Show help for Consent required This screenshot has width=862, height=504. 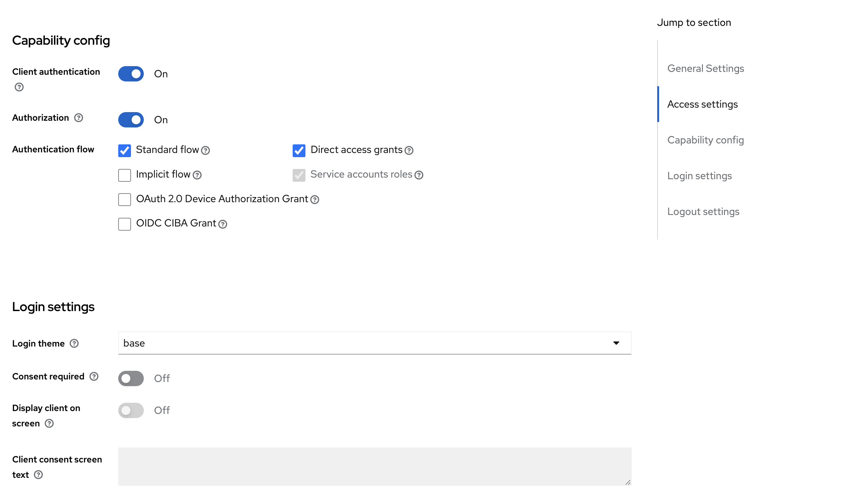coord(94,377)
